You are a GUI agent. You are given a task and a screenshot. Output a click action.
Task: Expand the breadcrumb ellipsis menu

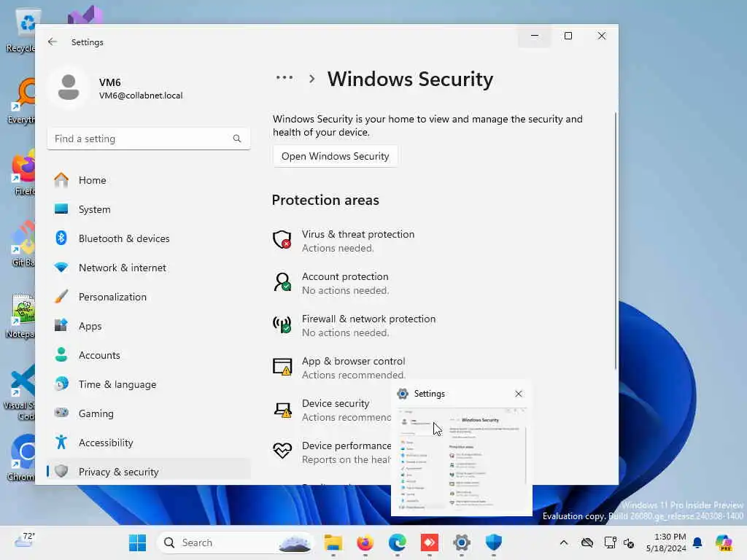(285, 77)
